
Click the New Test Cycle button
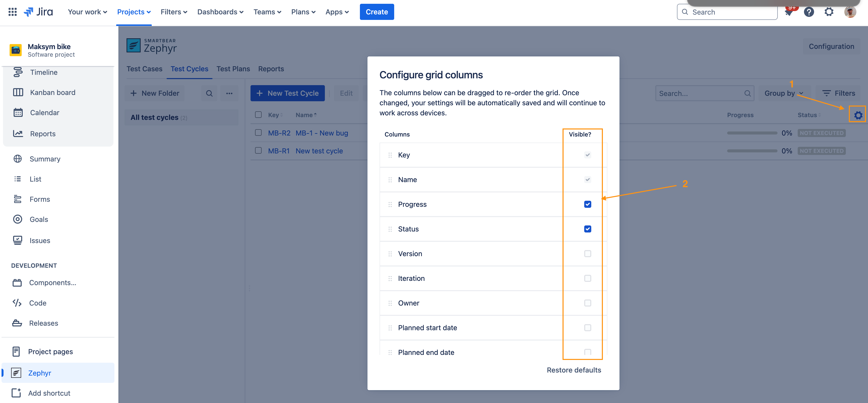287,93
